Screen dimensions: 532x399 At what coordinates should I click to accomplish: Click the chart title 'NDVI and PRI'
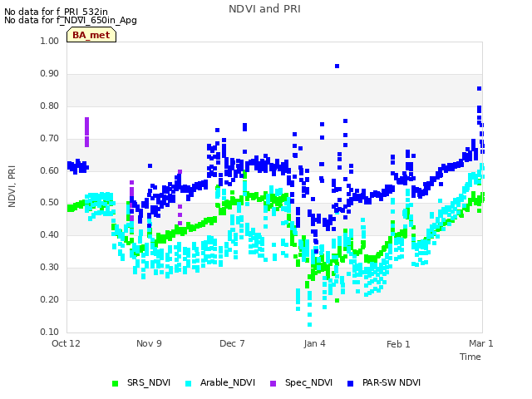pos(264,9)
